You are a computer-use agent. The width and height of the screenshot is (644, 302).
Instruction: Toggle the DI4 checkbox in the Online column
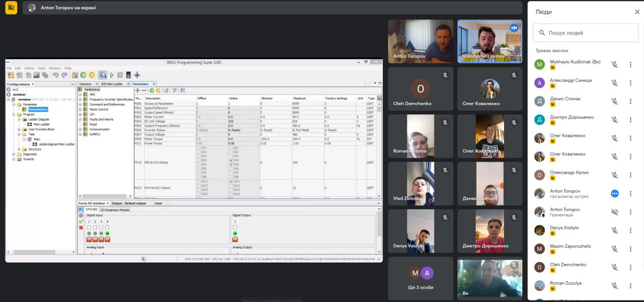point(231,160)
